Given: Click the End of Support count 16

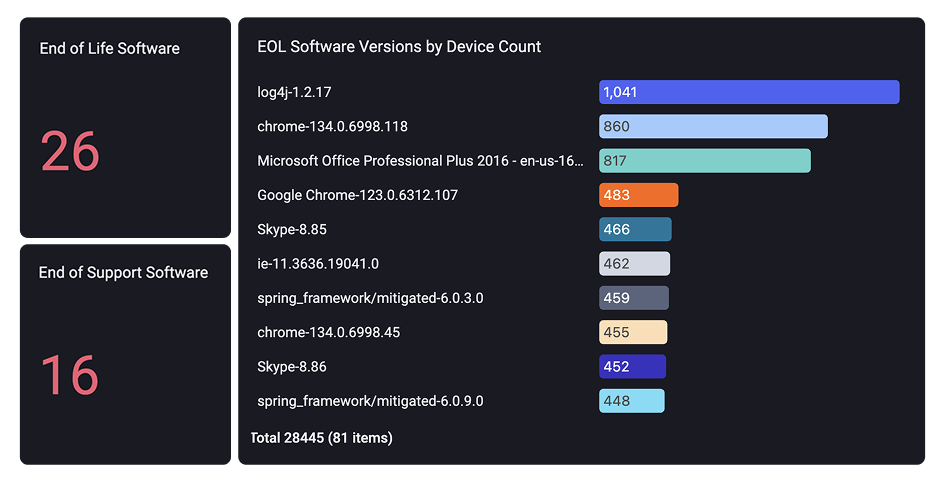Looking at the screenshot, I should coord(69,375).
